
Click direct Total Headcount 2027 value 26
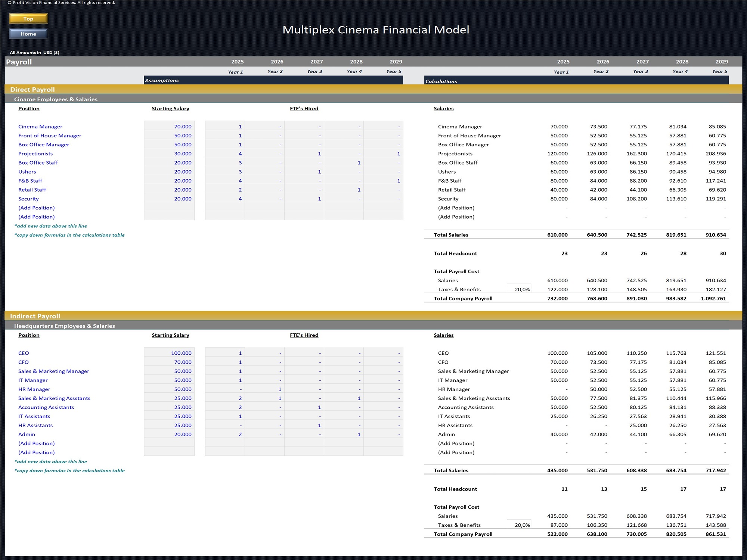(644, 253)
